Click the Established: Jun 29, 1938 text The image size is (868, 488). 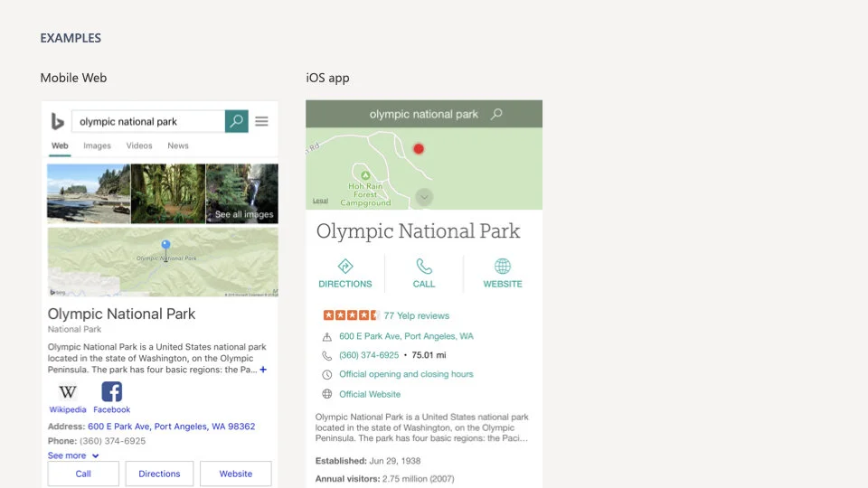(368, 461)
